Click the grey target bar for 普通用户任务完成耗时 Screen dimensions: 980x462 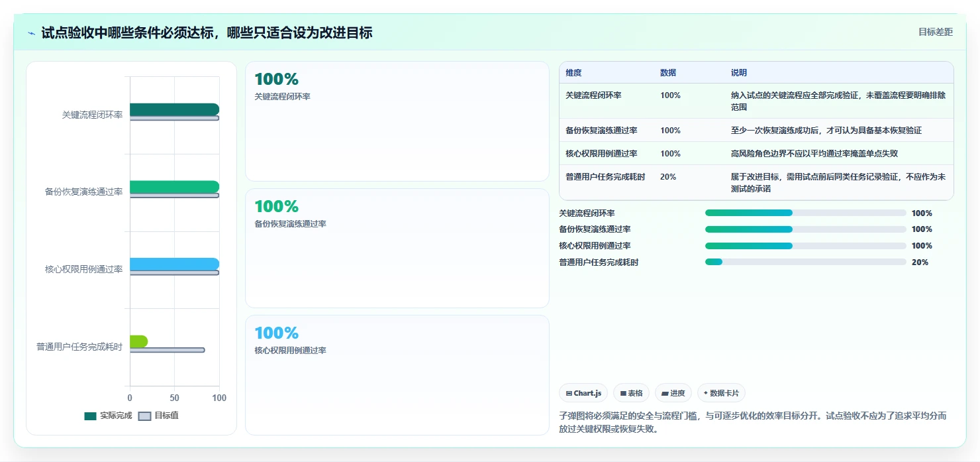coord(167,350)
